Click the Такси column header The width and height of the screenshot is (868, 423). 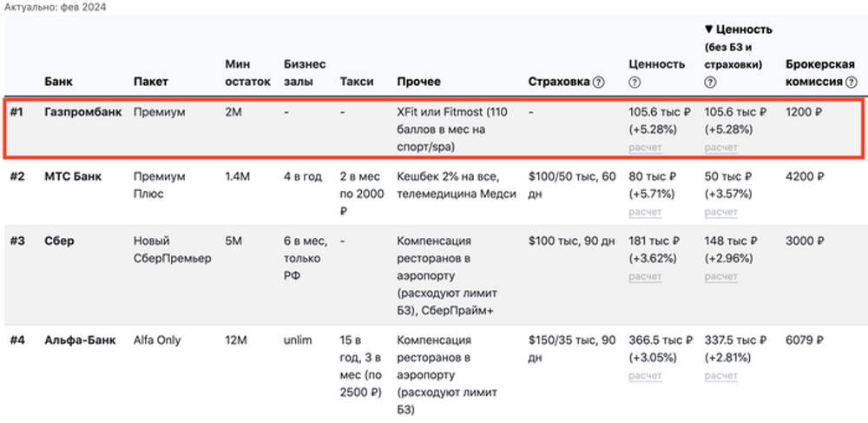[x=357, y=82]
